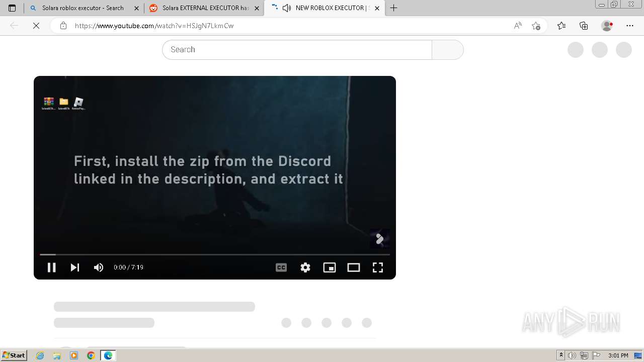Launch Google Chrome from taskbar
This screenshot has width=644, height=362.
91,355
